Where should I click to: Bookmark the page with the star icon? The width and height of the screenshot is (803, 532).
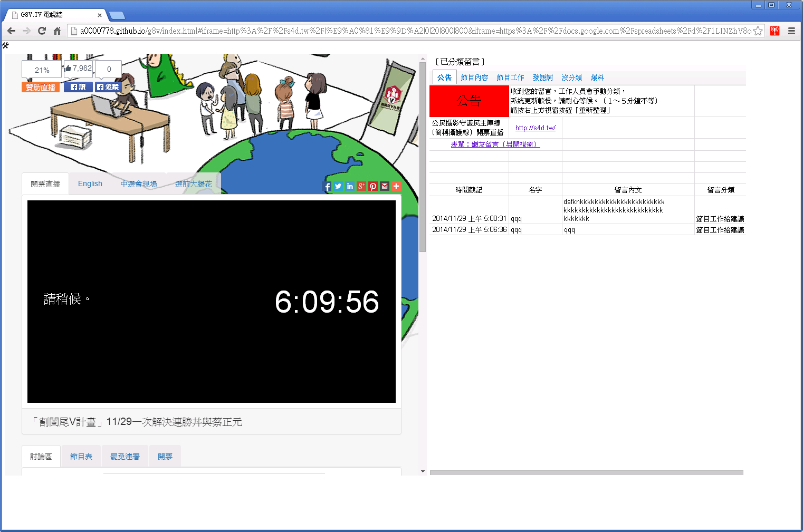point(758,31)
